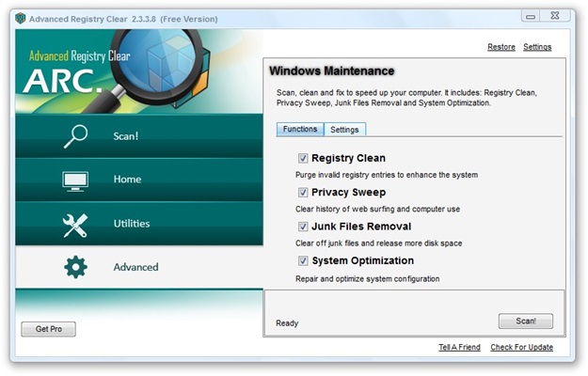Click the Registry Clean label text
The width and height of the screenshot is (588, 376).
click(x=348, y=159)
